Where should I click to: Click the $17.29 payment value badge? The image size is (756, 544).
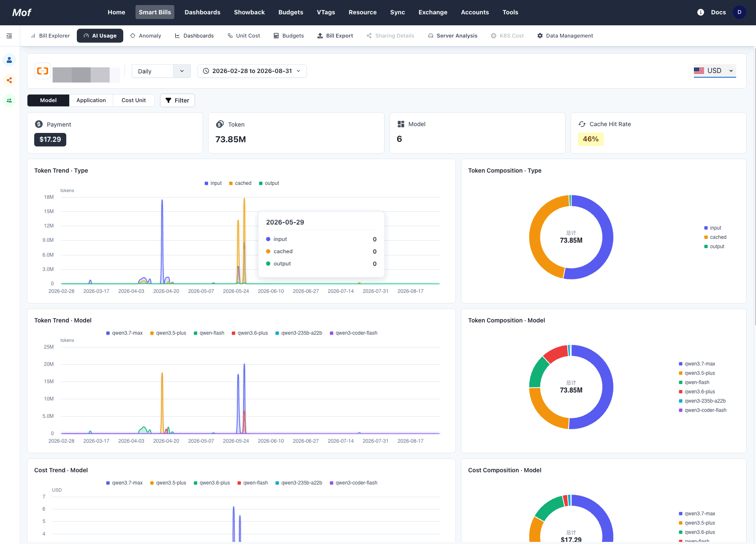click(50, 139)
